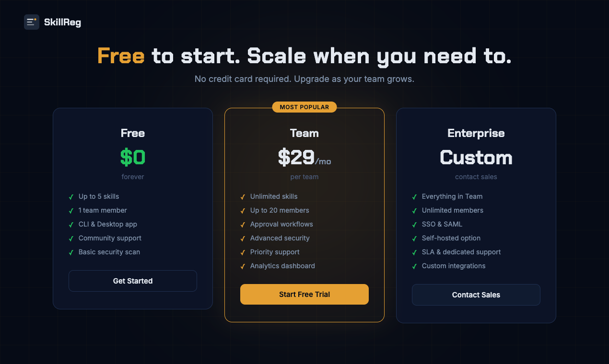Click Start Free Trial
609x364 pixels.
304,294
